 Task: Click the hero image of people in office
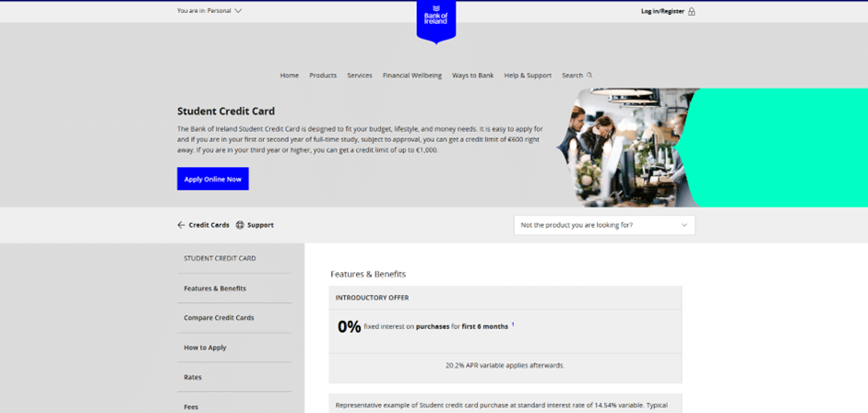pyautogui.click(x=627, y=147)
